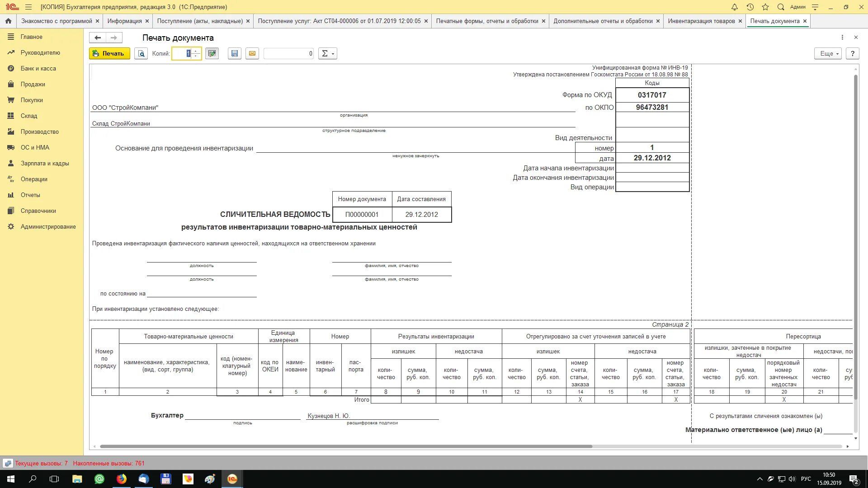Screen dimensions: 868x488
Task: Switch to Знакомство с программой tab
Action: coord(57,21)
